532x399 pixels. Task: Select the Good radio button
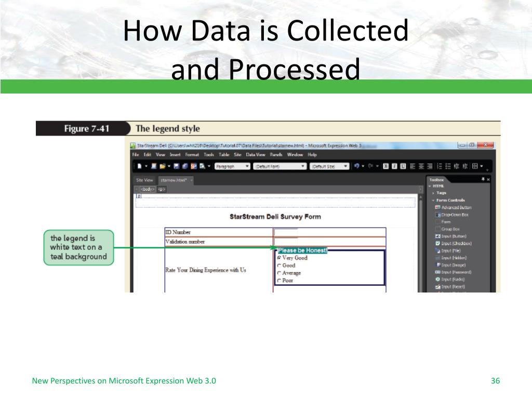[x=279, y=265]
